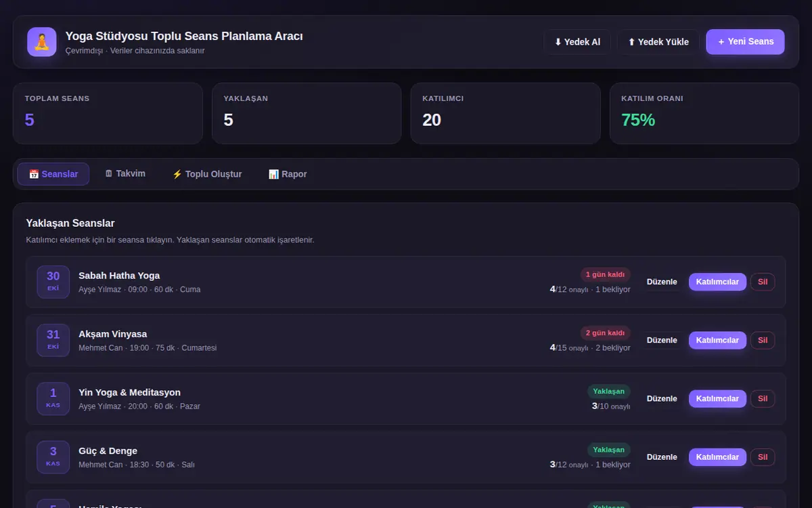Click the Toplam Seans stat card
Screen dimensions: 812x508
(108, 113)
